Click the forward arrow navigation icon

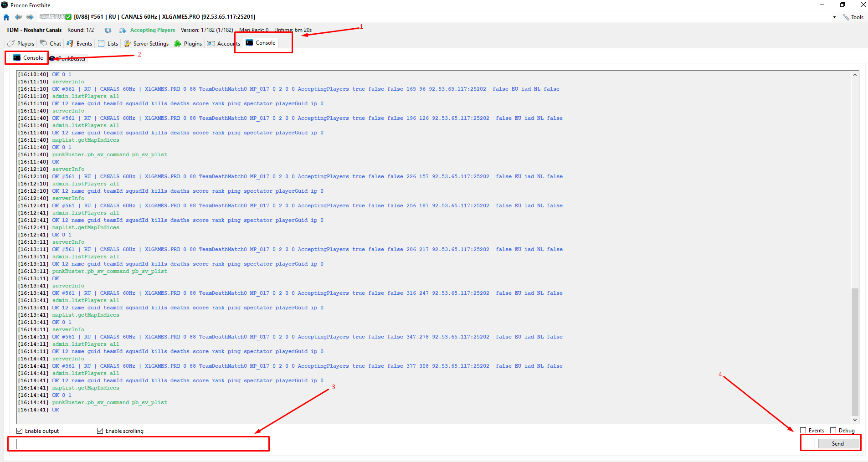[x=30, y=17]
